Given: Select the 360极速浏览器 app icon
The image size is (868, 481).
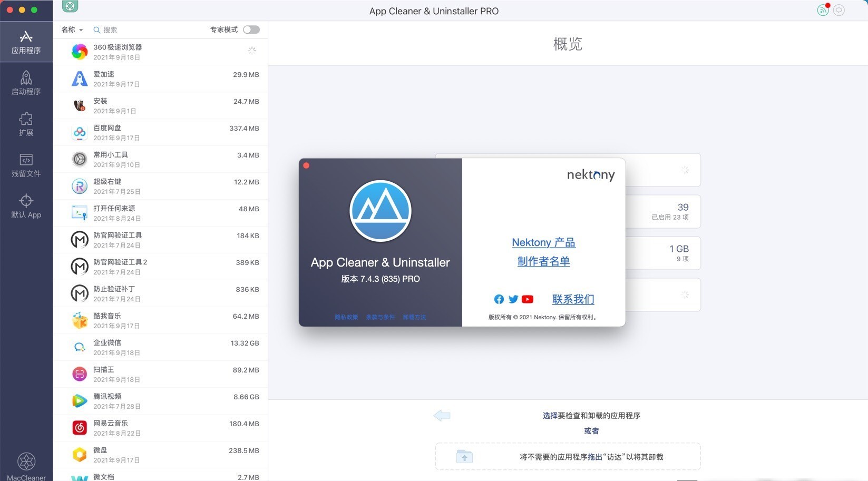Looking at the screenshot, I should (x=80, y=52).
